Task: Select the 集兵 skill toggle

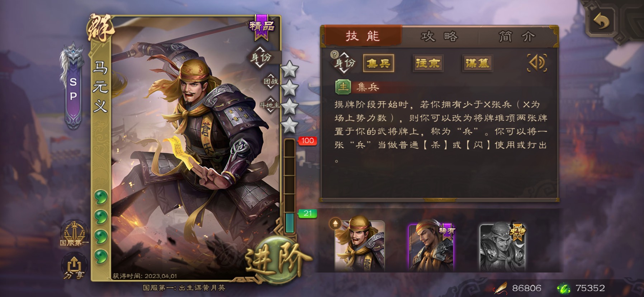Action: click(x=378, y=63)
